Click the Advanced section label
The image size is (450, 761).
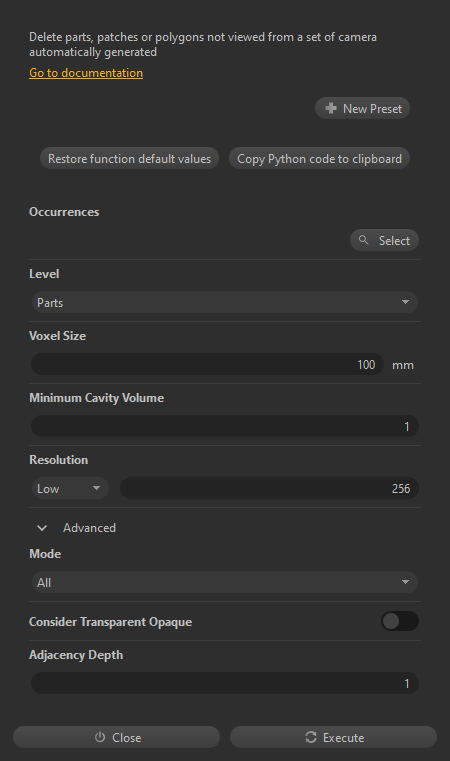click(89, 528)
